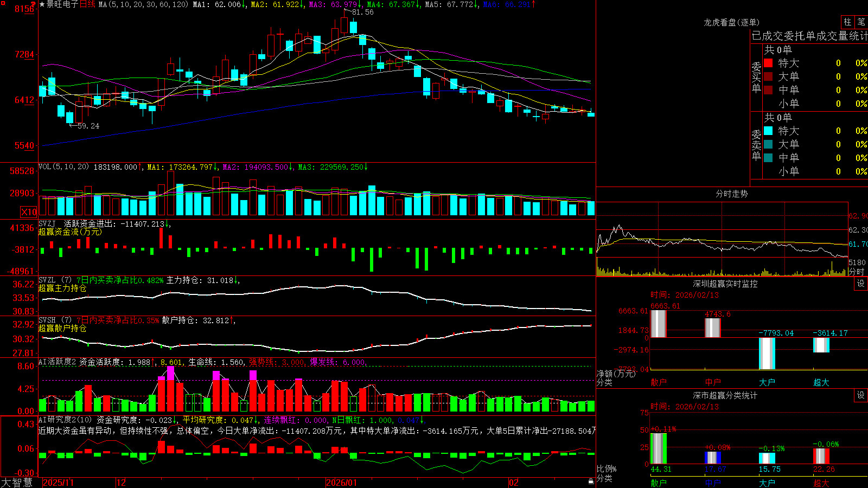Click the X10 volume scale marker
Viewport: 868px width, 488px height.
[29, 212]
